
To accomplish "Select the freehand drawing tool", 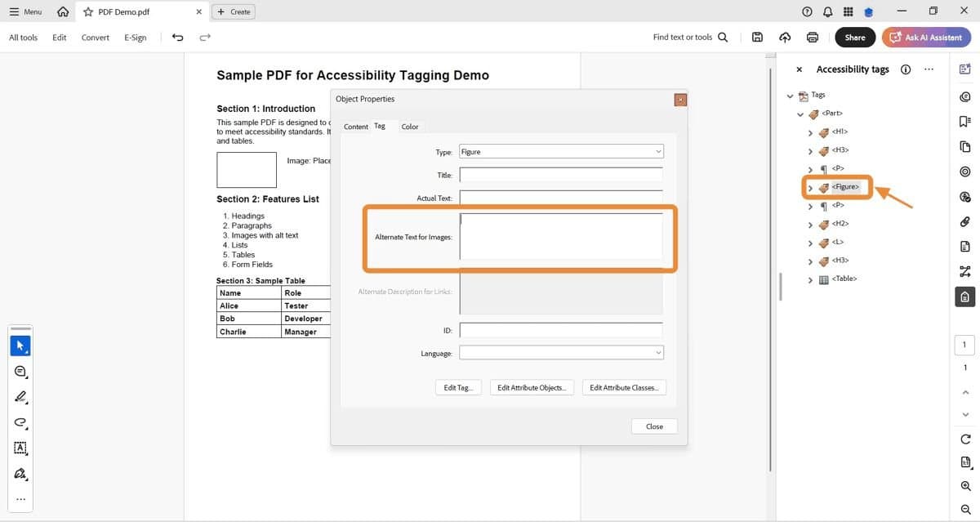I will click(20, 423).
